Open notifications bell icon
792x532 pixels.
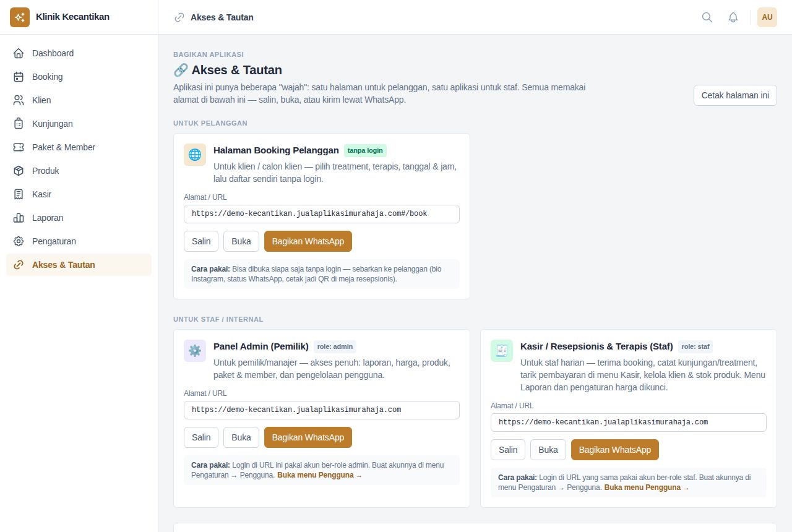click(x=733, y=17)
